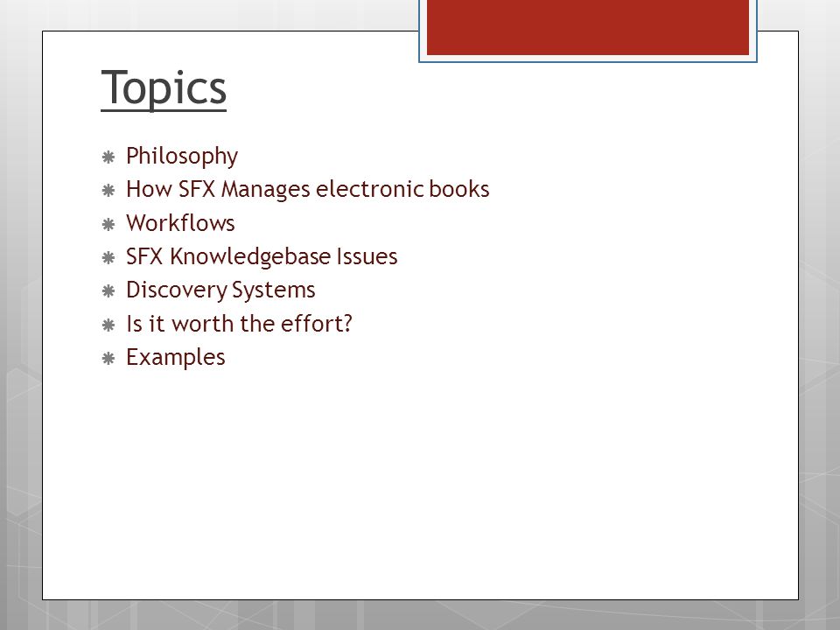The height and width of the screenshot is (630, 840).
Task: Select How SFX Manages electronic books
Action: (x=307, y=190)
